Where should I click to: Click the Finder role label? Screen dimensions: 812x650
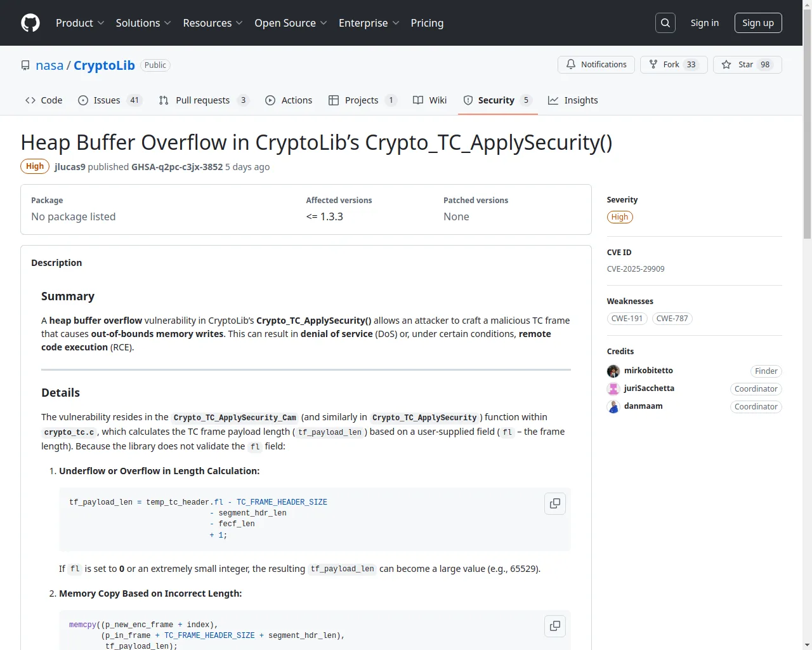click(x=766, y=371)
